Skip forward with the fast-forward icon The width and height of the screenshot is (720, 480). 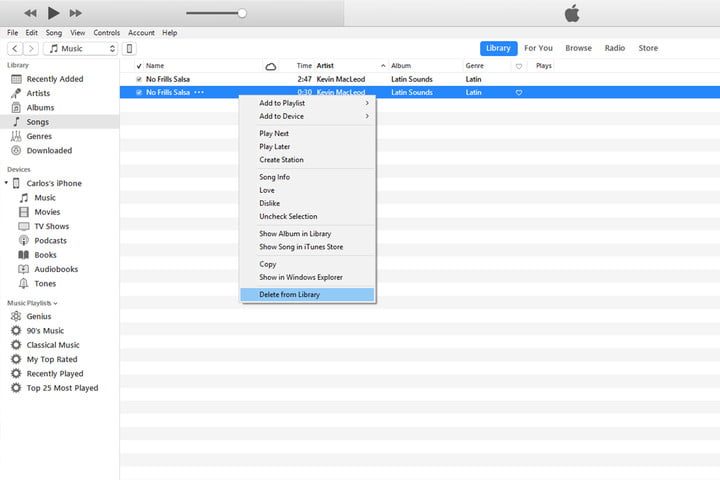(x=78, y=13)
